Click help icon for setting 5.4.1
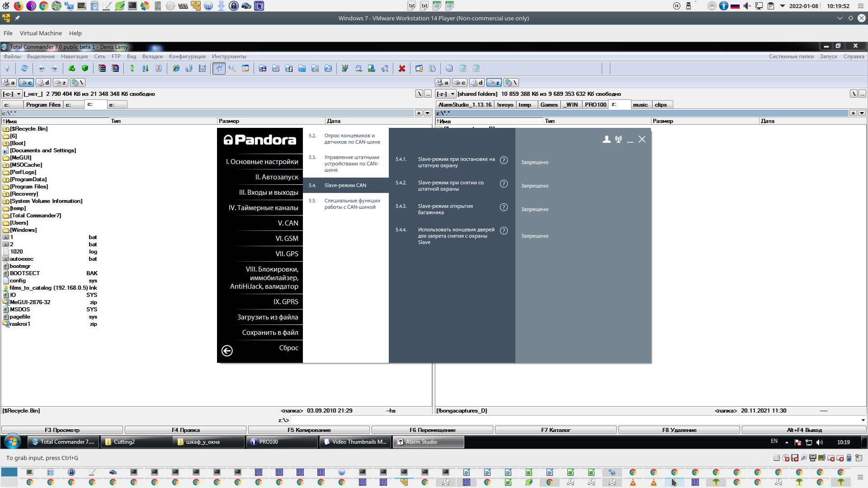Screen dimensions: 868x488 coord(504,160)
